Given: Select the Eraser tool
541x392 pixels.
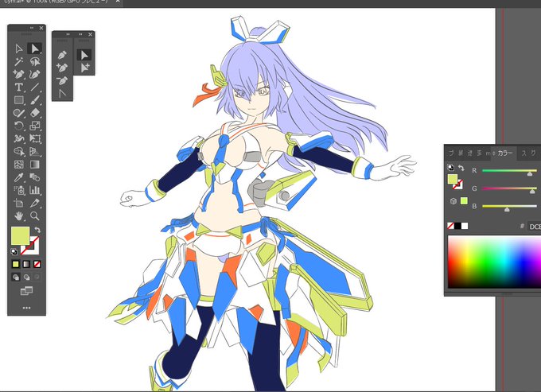Looking at the screenshot, I should [34, 113].
